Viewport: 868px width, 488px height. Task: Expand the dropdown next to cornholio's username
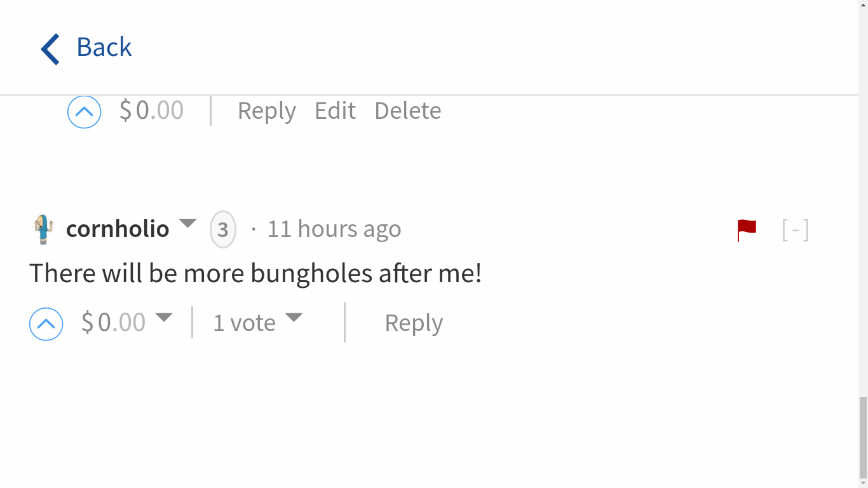188,224
